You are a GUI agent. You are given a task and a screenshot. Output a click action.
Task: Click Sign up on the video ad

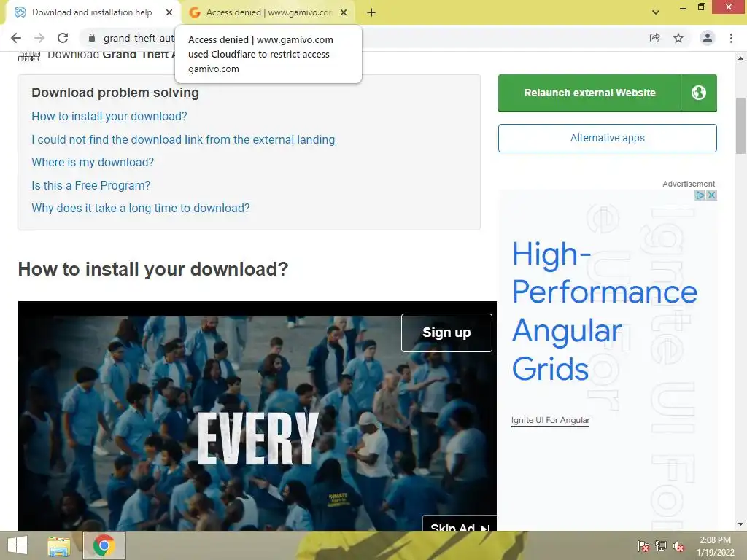446,332
